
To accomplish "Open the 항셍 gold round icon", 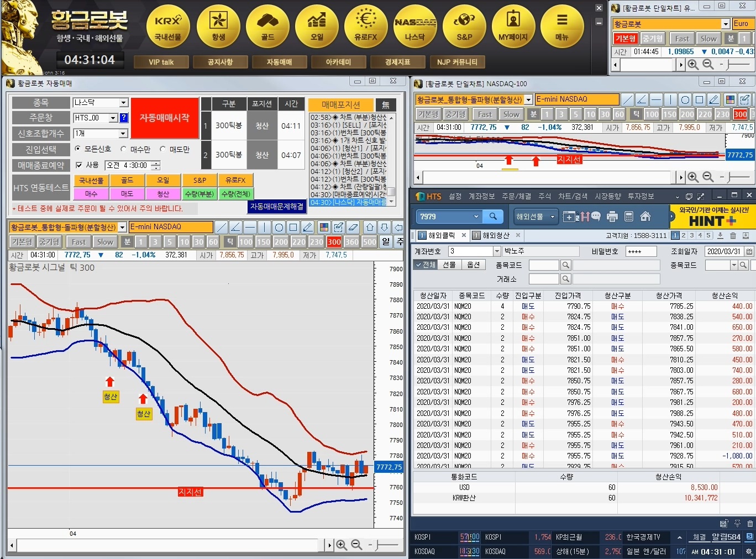I will click(218, 27).
